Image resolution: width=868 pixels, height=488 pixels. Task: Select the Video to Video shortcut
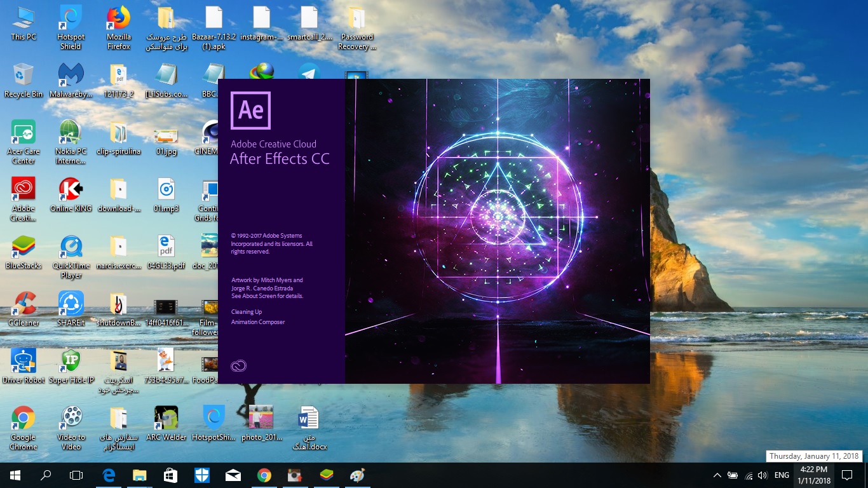[x=71, y=428]
